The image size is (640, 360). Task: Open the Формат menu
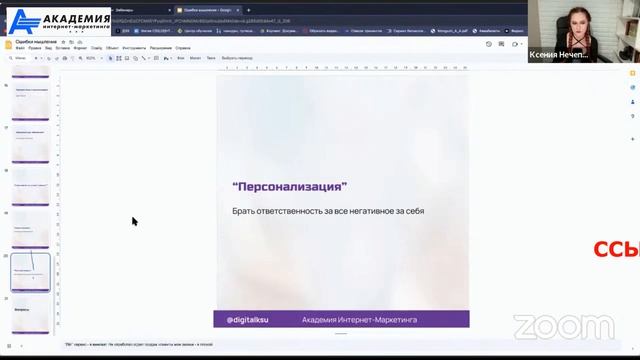[x=80, y=48]
